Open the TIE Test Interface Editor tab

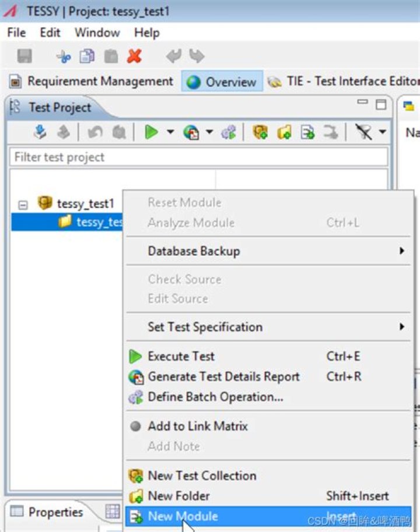343,82
